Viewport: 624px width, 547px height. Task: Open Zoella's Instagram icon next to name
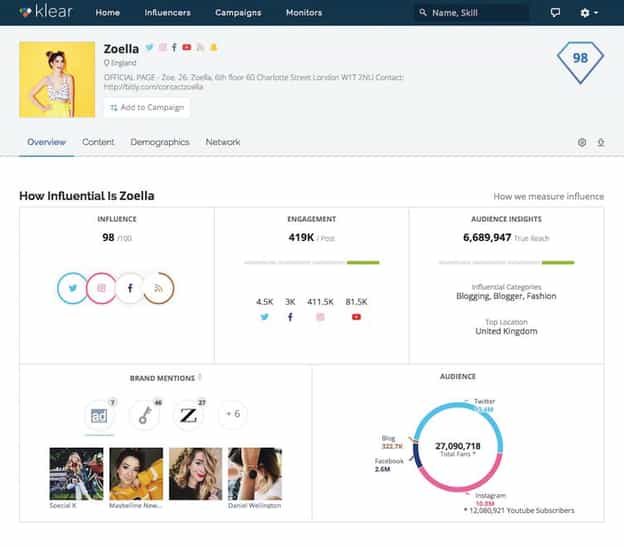163,47
